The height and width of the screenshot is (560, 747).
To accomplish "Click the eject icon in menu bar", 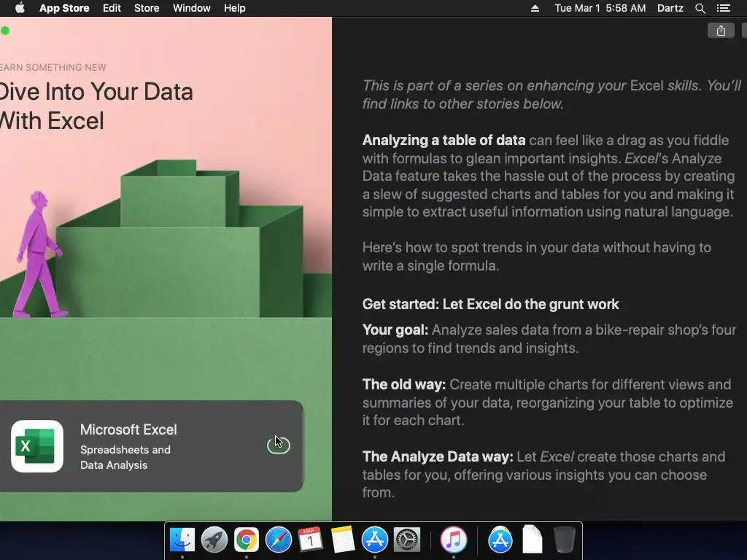I will [535, 8].
